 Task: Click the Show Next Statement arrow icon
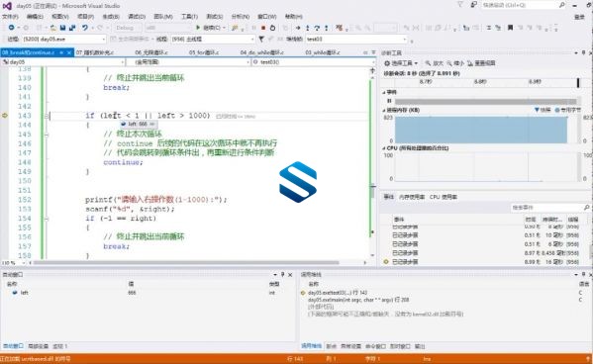[x=298, y=28]
